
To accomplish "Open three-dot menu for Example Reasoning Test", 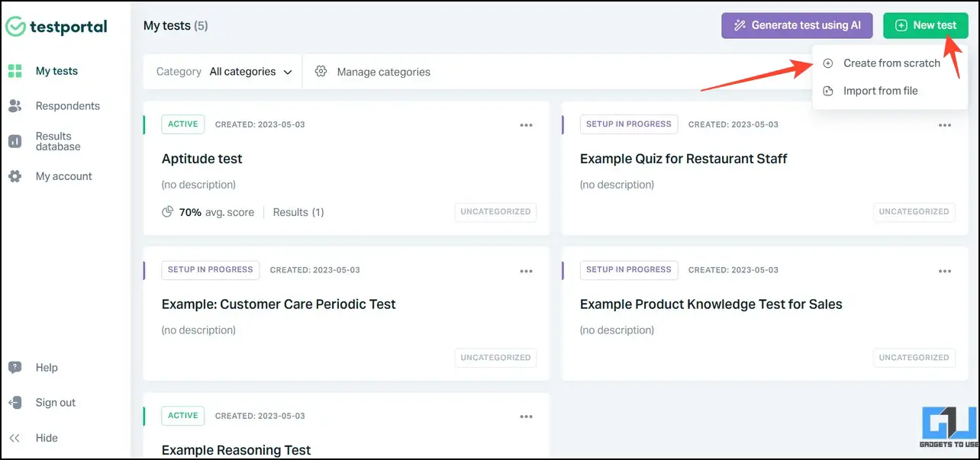I will point(526,417).
